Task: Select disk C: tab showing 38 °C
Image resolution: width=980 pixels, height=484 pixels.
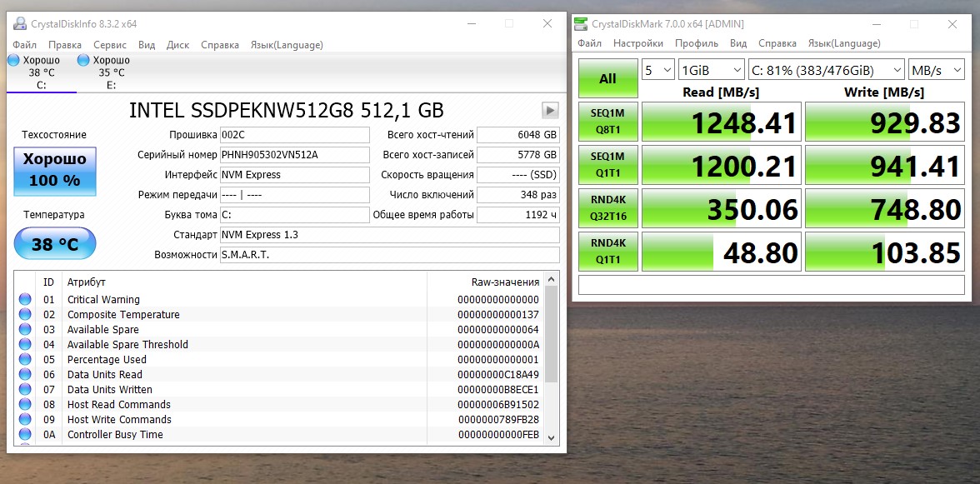Action: tap(42, 72)
